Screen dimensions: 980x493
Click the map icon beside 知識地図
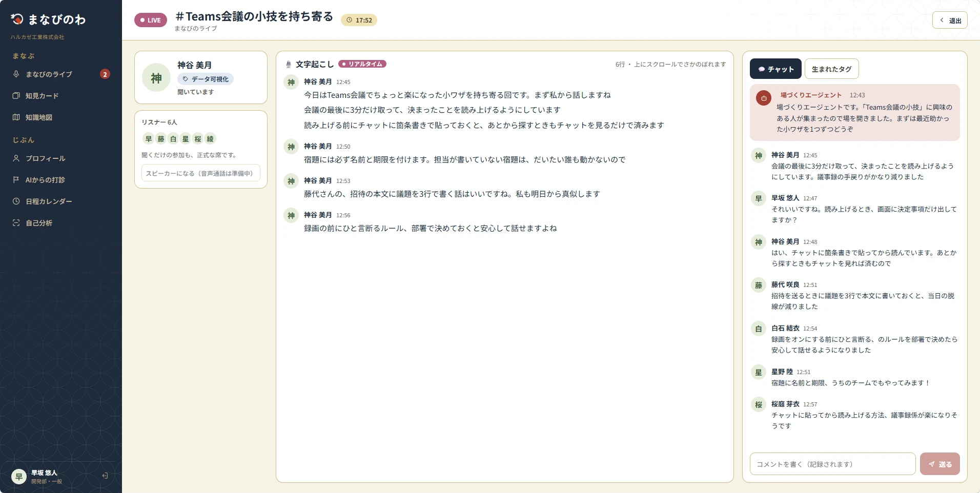coord(16,117)
